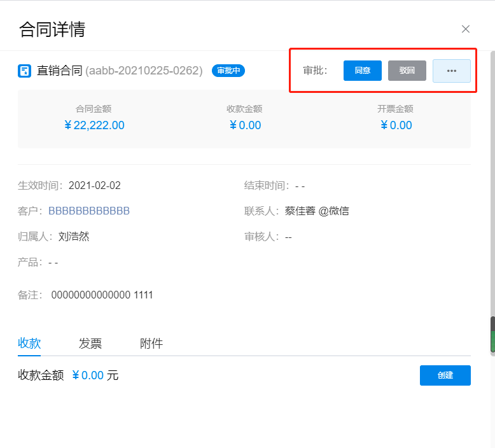
Task: Switch to the 收款 tab
Action: coord(29,344)
